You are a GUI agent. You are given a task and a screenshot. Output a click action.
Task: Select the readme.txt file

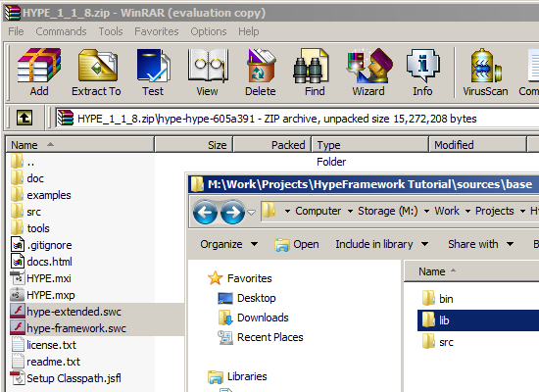45,362
